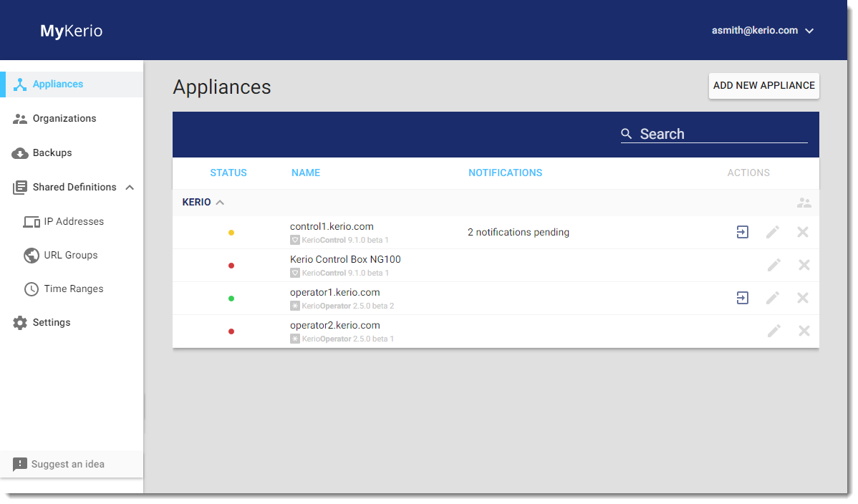The image size is (858, 504).
Task: Select operator2.kerio.com appliance name
Action: point(335,325)
